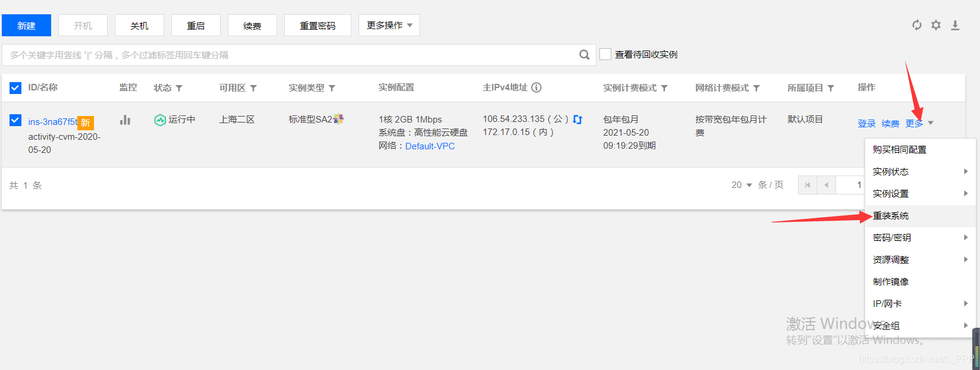The height and width of the screenshot is (370, 980).
Task: Select 购买相同配置 menu item
Action: [921, 149]
